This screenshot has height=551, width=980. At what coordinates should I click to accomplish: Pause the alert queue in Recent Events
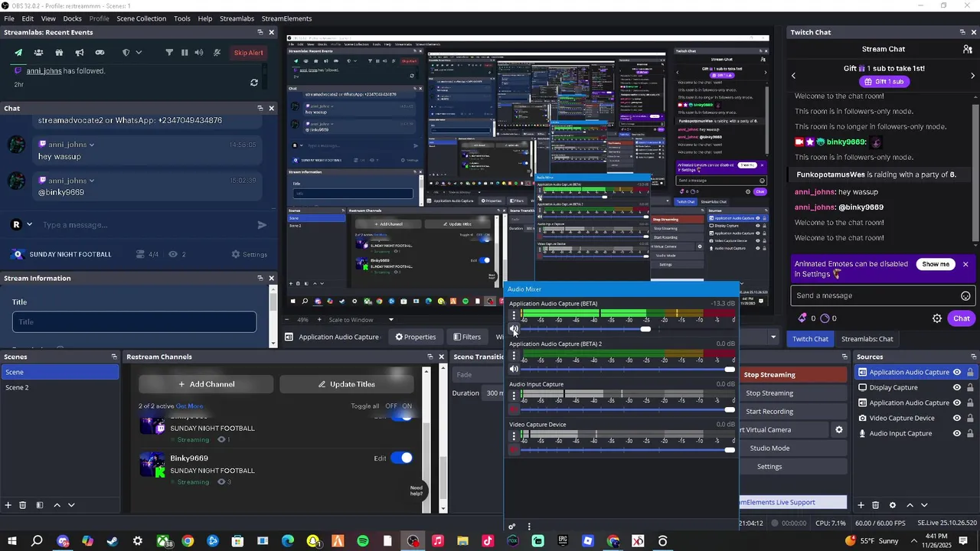pos(185,53)
